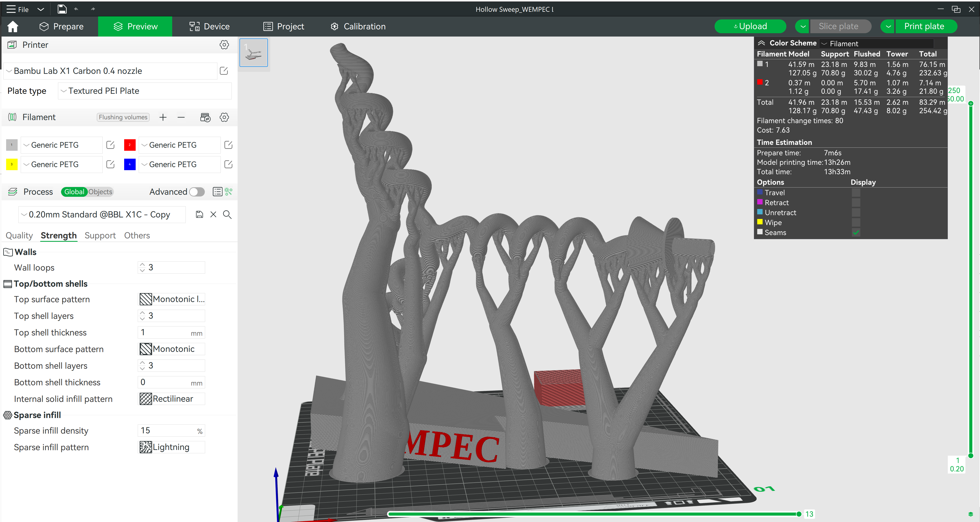
Task: Open the Top surface pattern dropdown
Action: tap(171, 299)
